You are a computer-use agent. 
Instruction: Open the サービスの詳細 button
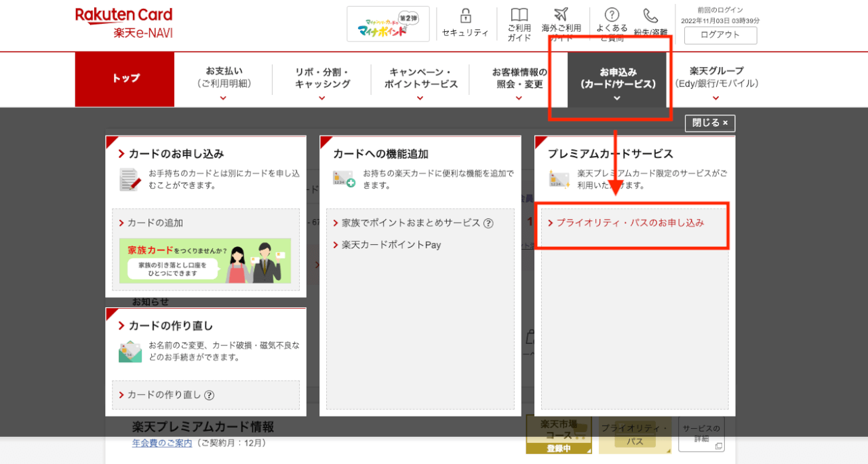(x=701, y=434)
